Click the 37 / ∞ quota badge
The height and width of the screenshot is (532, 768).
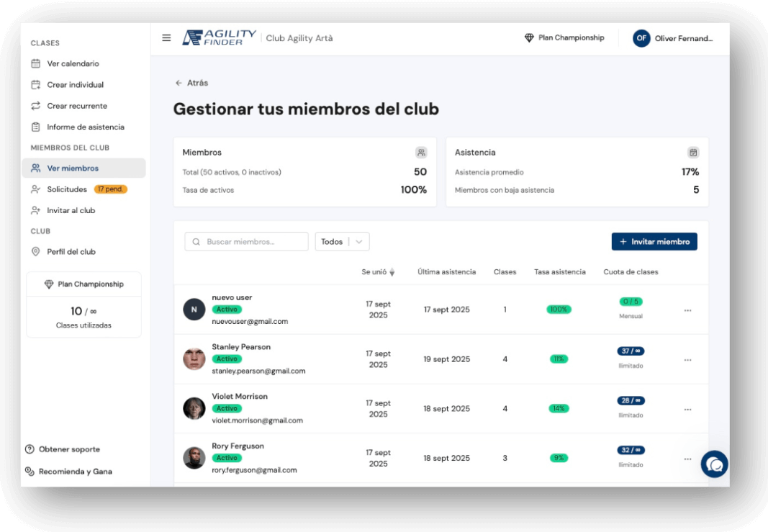point(631,351)
